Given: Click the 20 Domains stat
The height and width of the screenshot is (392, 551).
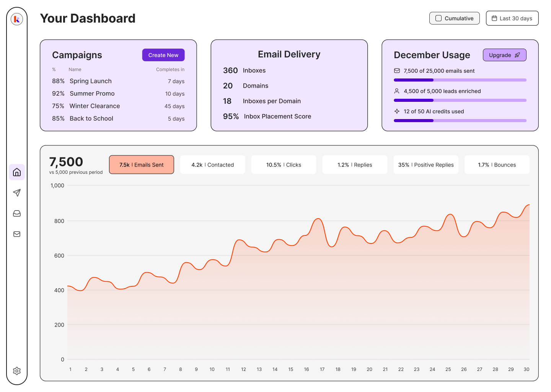Looking at the screenshot, I should (x=246, y=86).
